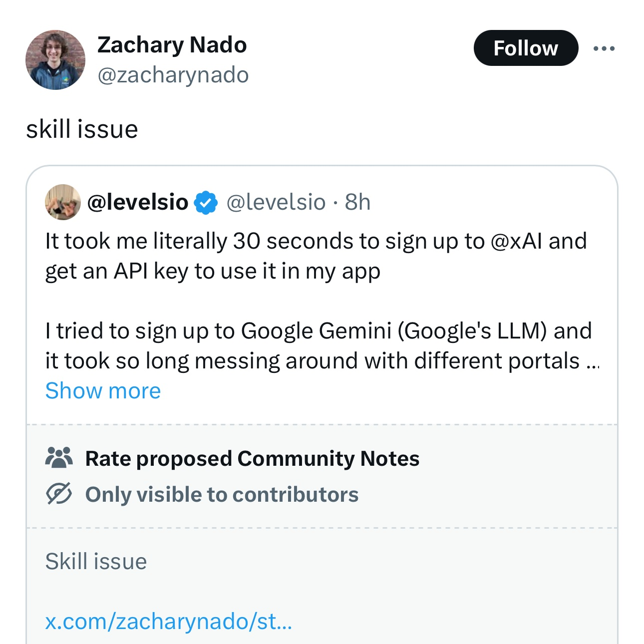Click the Zachary Nado display name
Image resolution: width=644 pixels, height=644 pixels.
[172, 45]
